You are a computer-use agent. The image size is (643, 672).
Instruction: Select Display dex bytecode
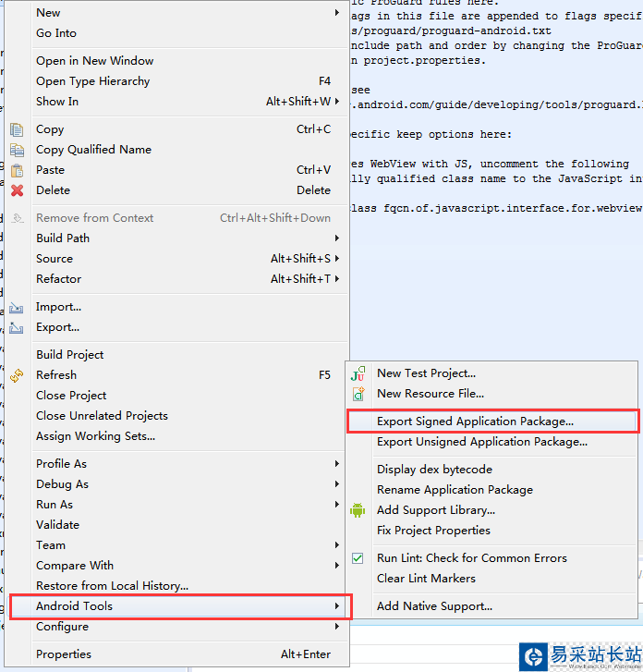coord(491,470)
